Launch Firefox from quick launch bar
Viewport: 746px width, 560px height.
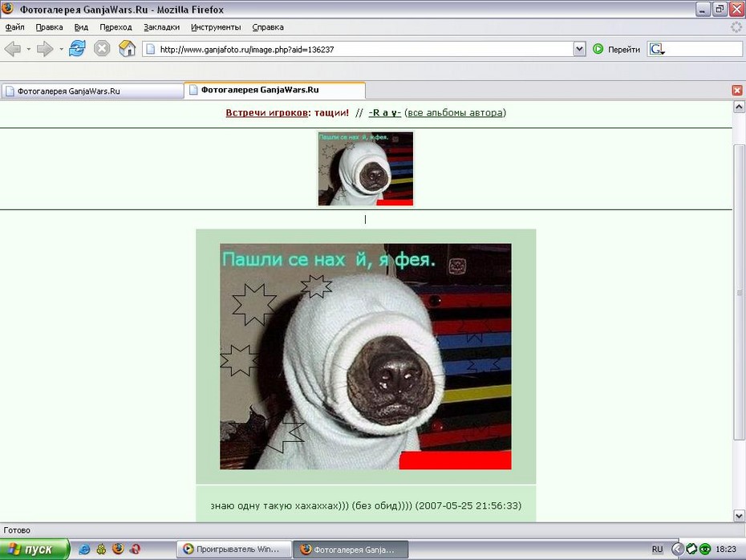pos(118,549)
